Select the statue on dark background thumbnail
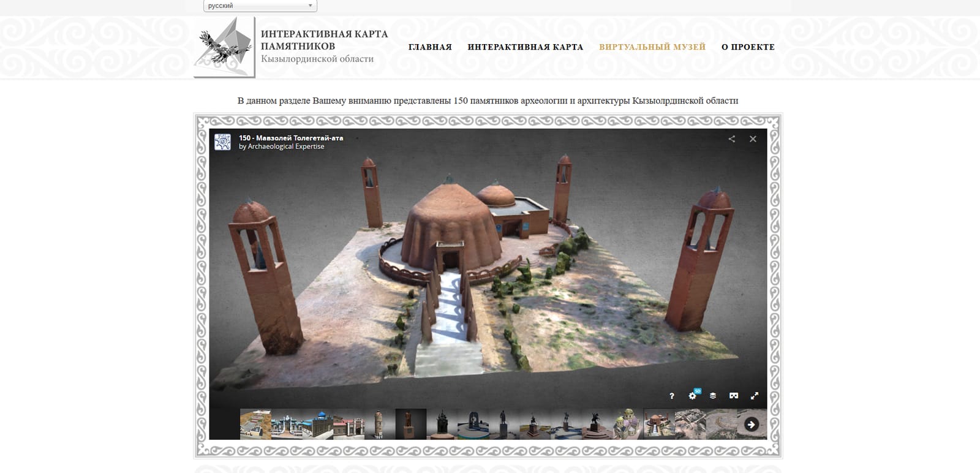980x473 pixels. click(410, 424)
